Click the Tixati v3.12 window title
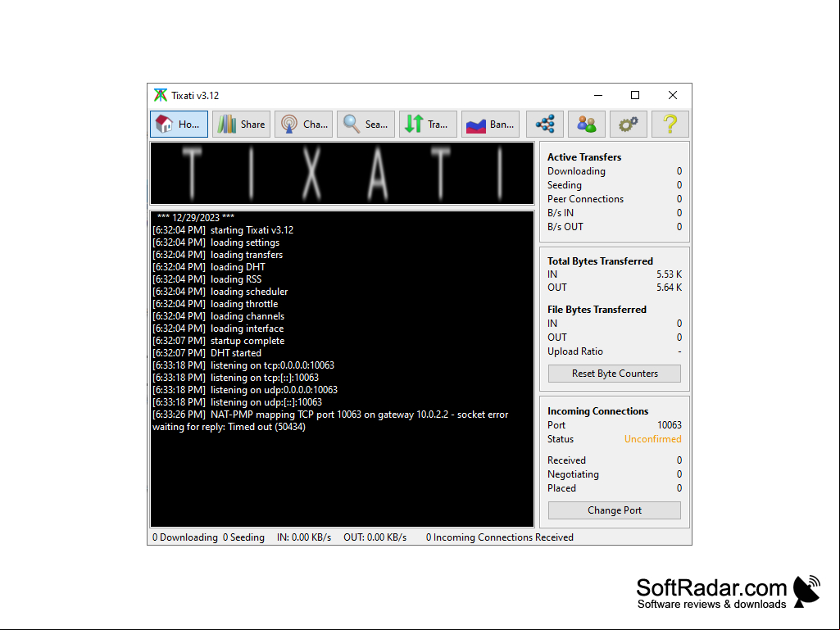The width and height of the screenshot is (840, 630). coord(195,95)
